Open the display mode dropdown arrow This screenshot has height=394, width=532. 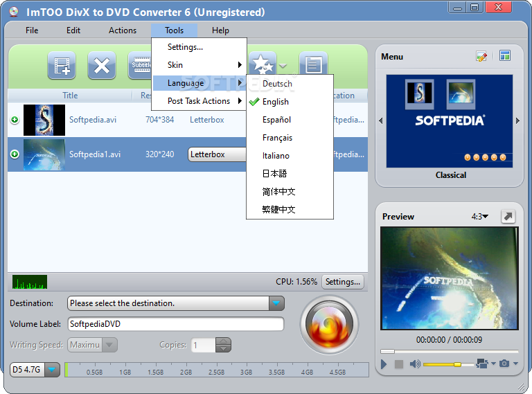tap(493, 364)
